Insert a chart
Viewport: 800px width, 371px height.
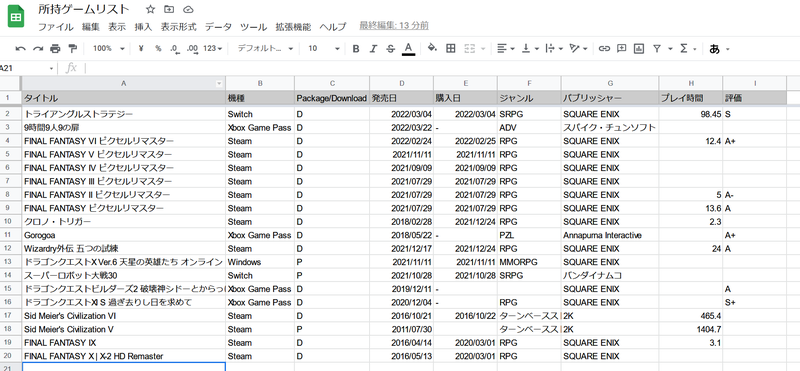coord(639,48)
